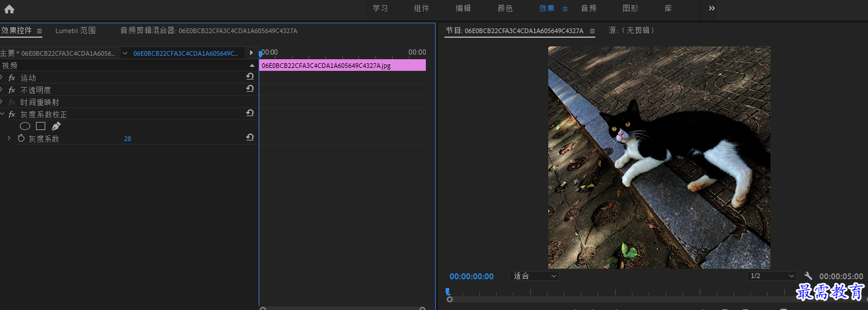Create an ellipse mask
Image resolution: width=868 pixels, height=310 pixels.
pos(25,126)
